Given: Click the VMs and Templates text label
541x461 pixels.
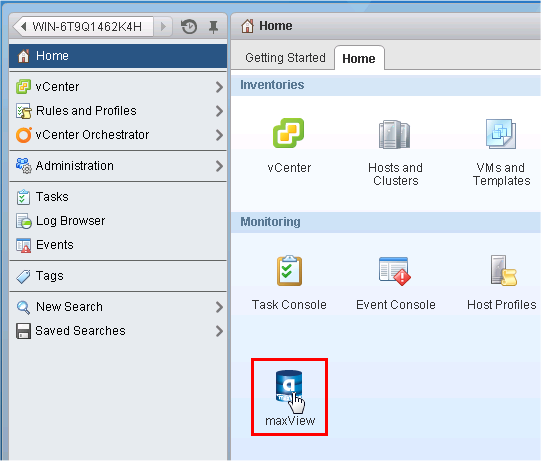Looking at the screenshot, I should pos(501,174).
